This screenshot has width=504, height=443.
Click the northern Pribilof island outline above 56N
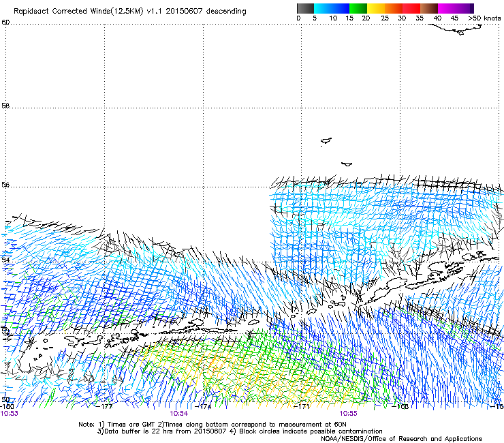pos(326,141)
